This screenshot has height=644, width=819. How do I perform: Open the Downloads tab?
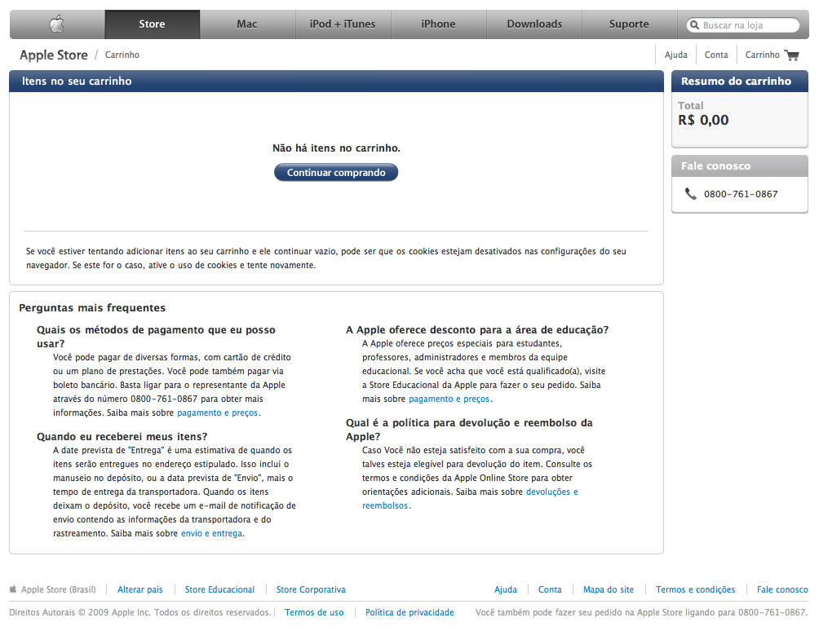(534, 24)
